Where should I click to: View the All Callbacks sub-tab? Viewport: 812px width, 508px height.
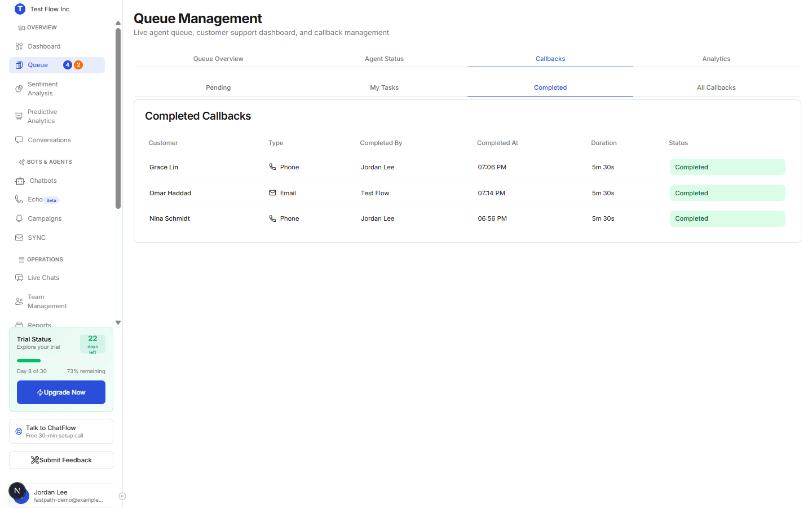[716, 87]
